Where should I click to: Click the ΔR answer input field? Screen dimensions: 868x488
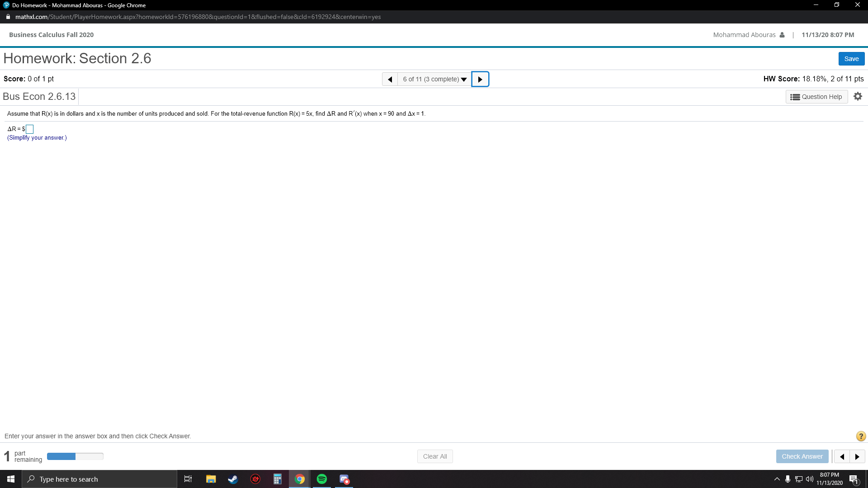29,129
